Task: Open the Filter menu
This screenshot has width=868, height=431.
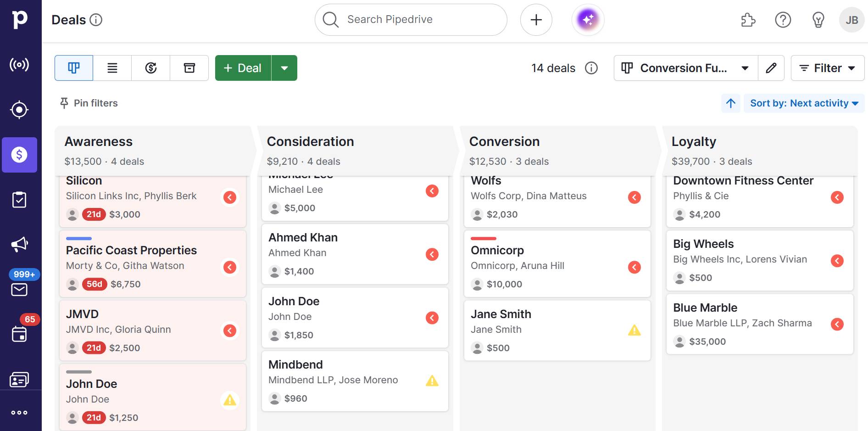Action: [x=827, y=67]
